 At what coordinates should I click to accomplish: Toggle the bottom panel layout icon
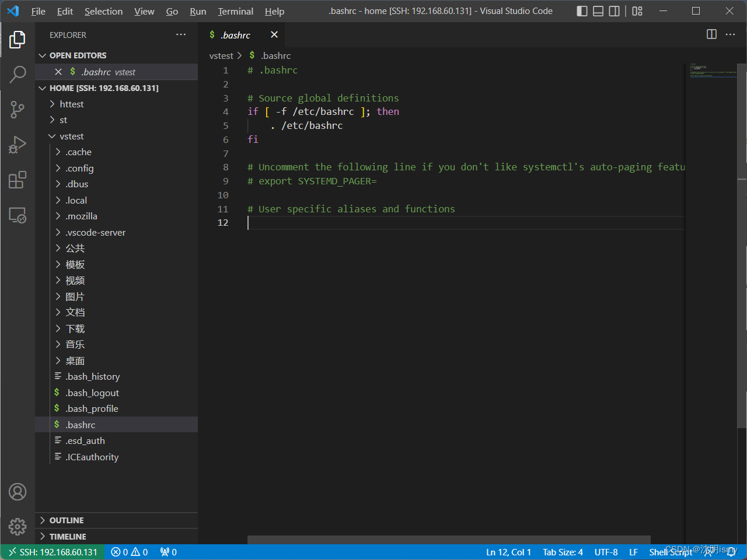[598, 11]
